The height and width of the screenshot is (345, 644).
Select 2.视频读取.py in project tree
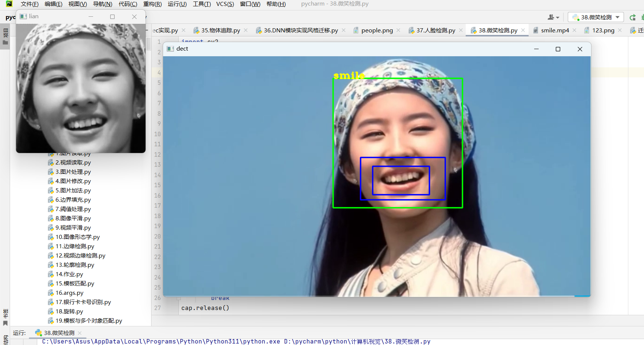(69, 163)
